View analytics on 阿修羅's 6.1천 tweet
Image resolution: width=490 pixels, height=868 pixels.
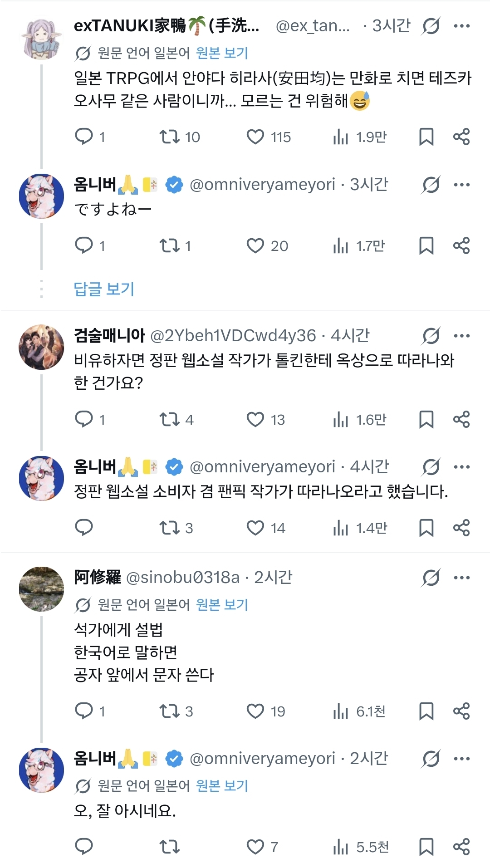(x=341, y=711)
